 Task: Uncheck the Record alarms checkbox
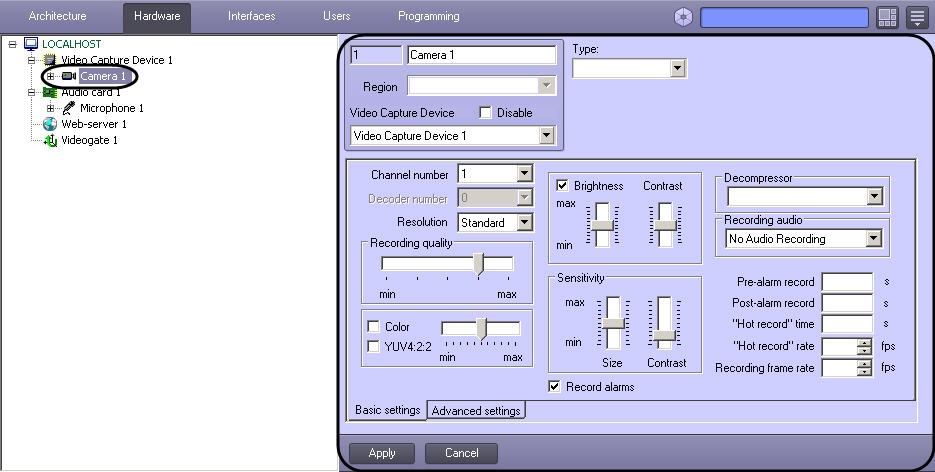[x=555, y=386]
